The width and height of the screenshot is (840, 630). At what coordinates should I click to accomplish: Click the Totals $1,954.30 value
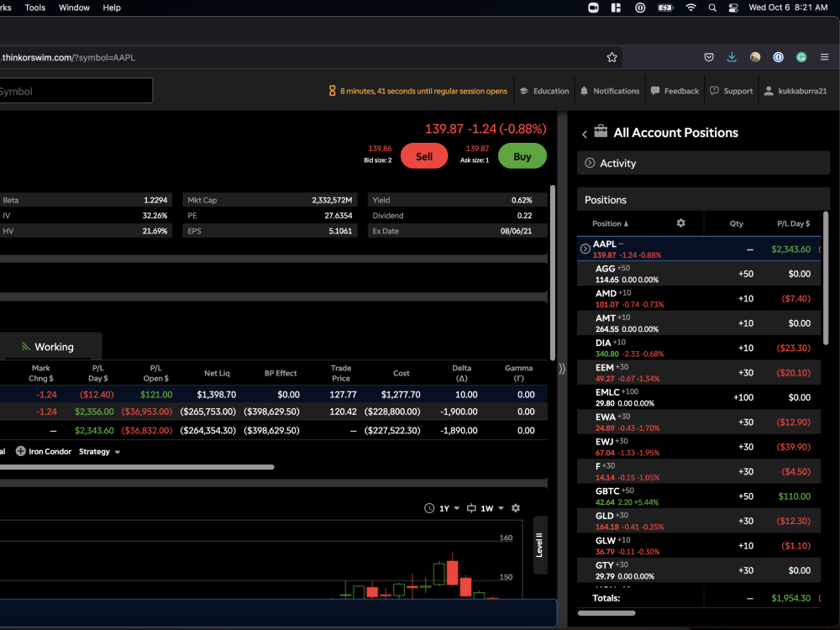click(x=790, y=598)
